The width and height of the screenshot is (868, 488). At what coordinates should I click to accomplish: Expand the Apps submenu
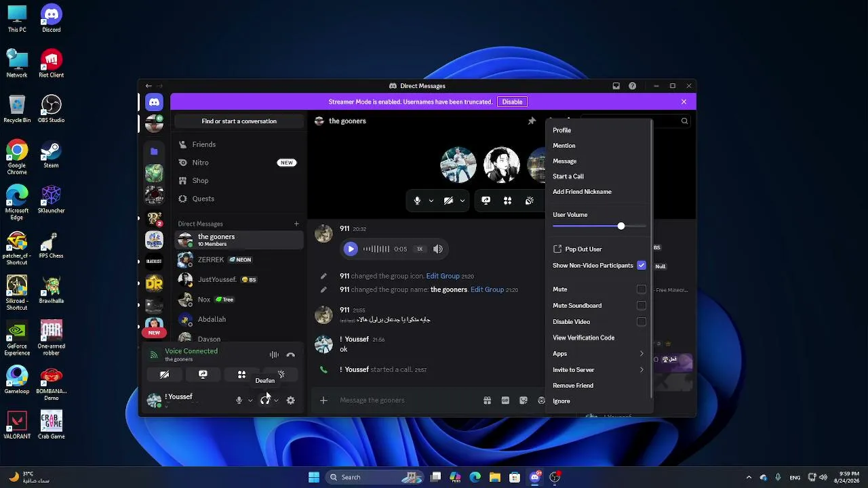pyautogui.click(x=599, y=354)
